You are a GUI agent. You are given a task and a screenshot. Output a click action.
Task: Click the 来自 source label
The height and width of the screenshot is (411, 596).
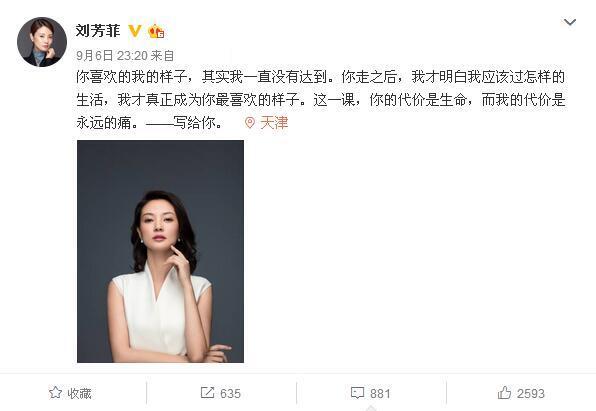162,56
